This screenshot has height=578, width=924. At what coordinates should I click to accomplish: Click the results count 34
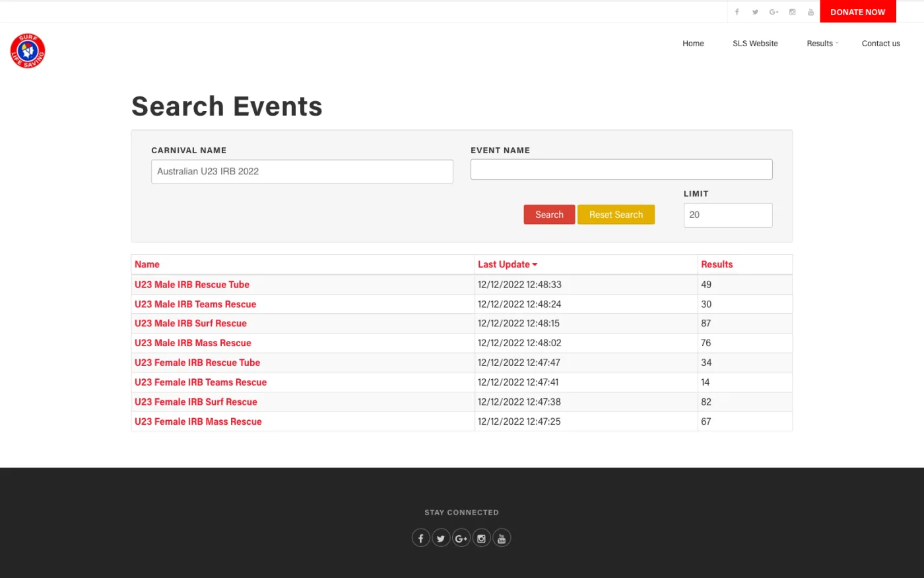coord(706,363)
